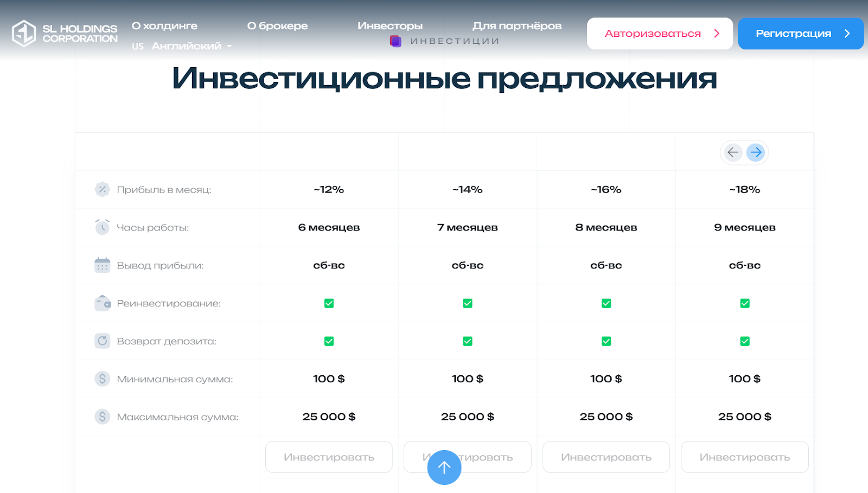Click the chevron on the Авторизоваться button
Viewport: 868px width, 493px height.
717,34
